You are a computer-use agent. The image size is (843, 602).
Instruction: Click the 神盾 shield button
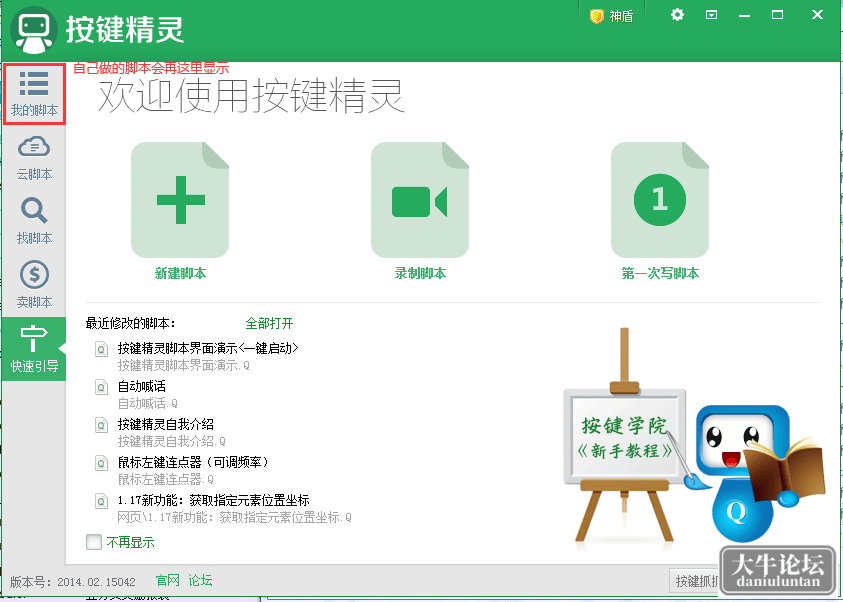click(x=611, y=16)
